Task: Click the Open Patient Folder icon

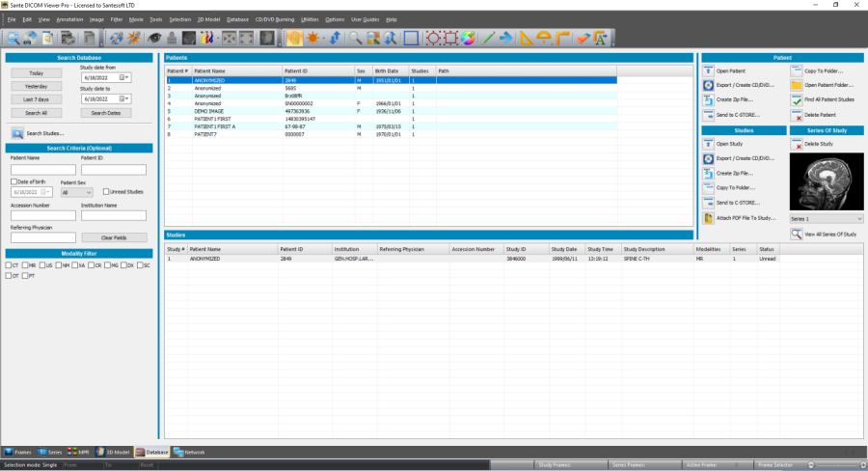Action: point(796,85)
